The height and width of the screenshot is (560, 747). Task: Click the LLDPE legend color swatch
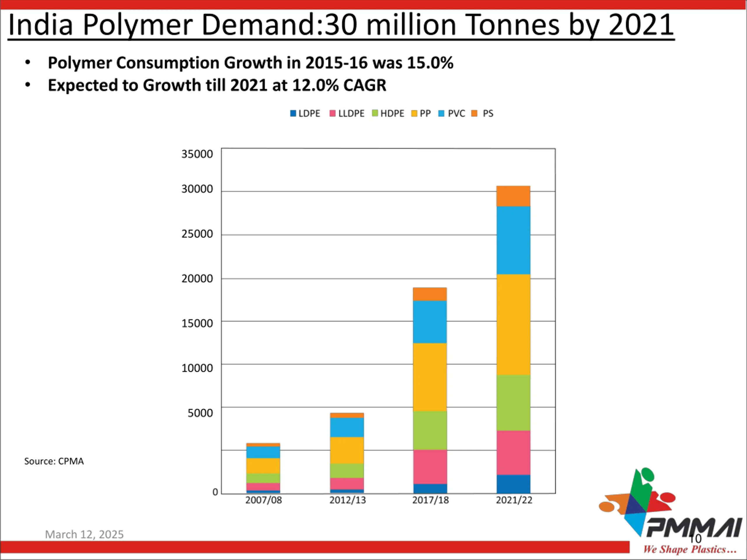tap(333, 113)
